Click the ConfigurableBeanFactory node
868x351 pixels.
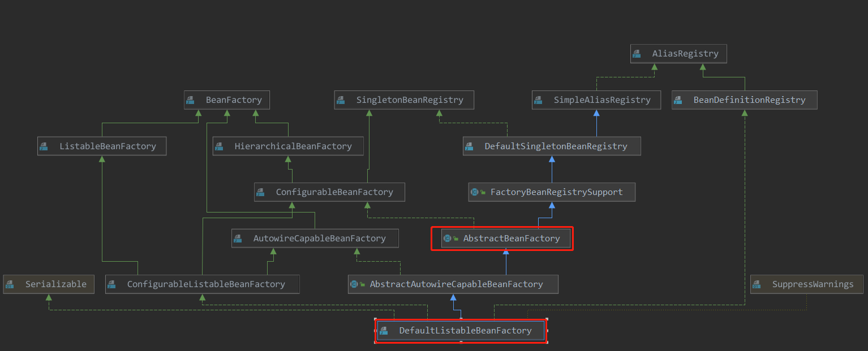pos(329,192)
